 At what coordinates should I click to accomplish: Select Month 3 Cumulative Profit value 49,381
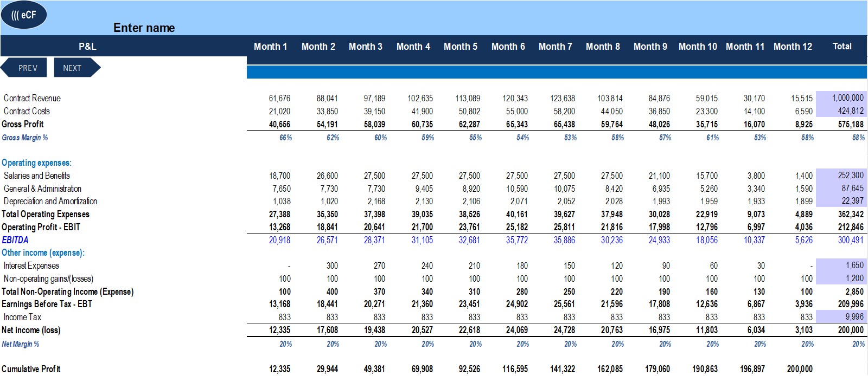[374, 369]
